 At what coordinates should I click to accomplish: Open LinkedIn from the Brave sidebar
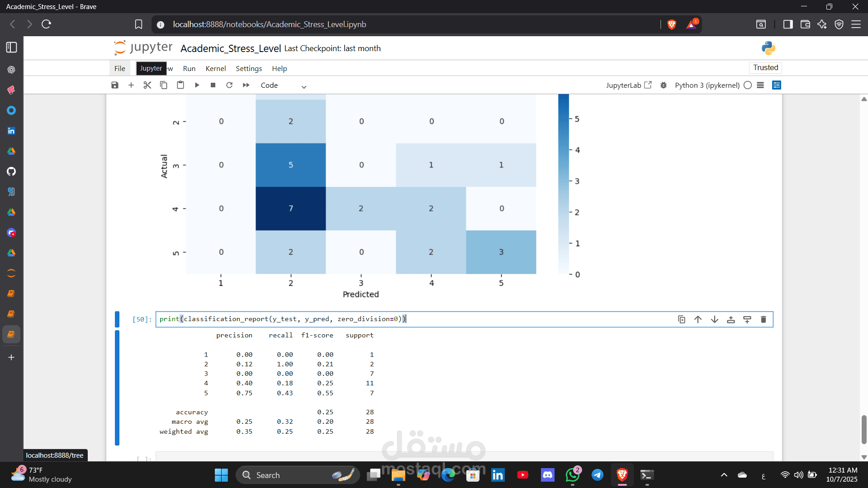pyautogui.click(x=11, y=131)
